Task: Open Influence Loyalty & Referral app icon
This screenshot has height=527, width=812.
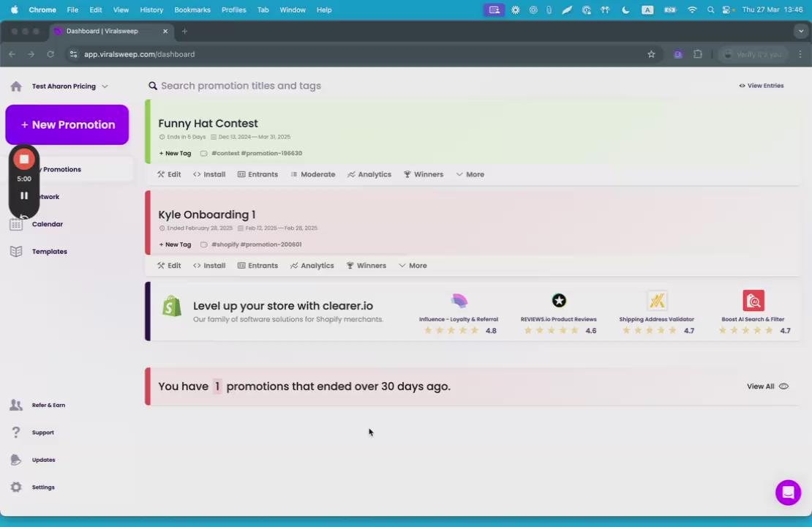Action: 459,301
